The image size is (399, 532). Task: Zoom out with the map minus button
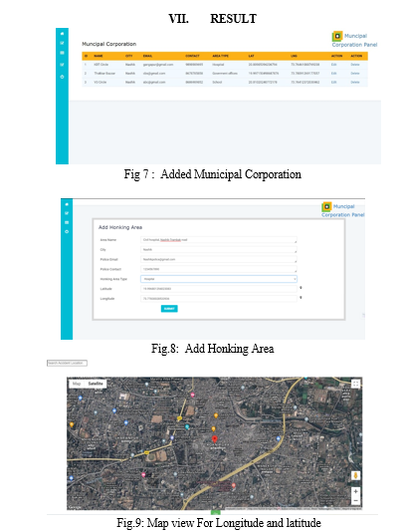355,500
